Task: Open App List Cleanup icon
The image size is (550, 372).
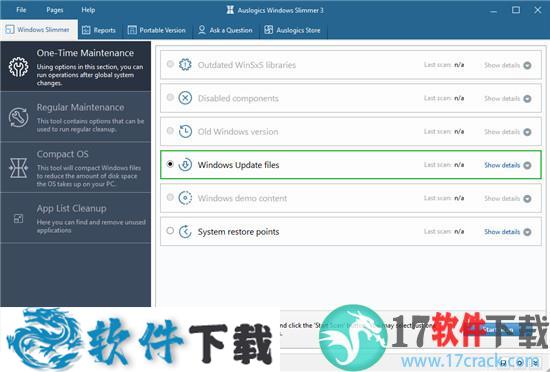Action: (18, 218)
